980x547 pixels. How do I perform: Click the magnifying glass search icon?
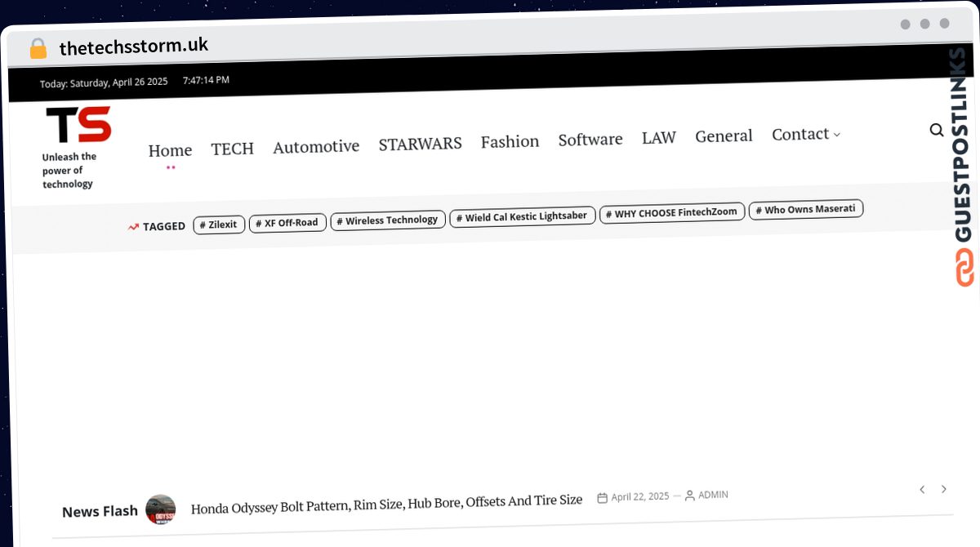(x=937, y=130)
